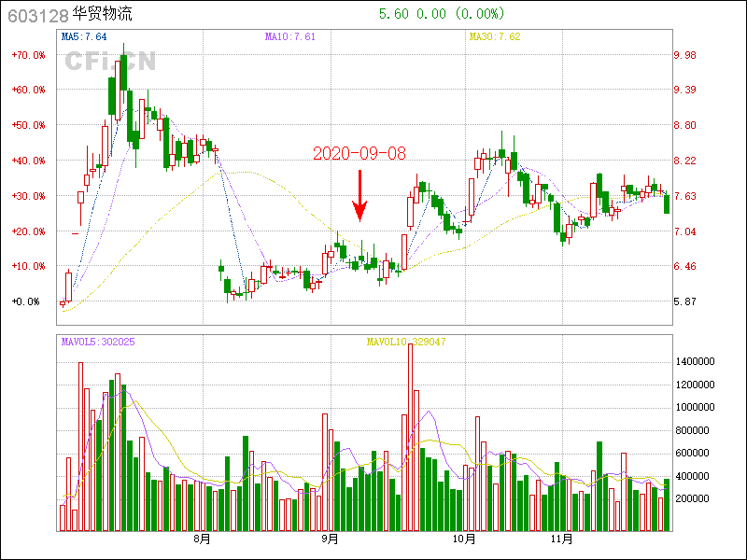The height and width of the screenshot is (560, 747).
Task: Click the +60.0% axis label
Action: (x=29, y=90)
